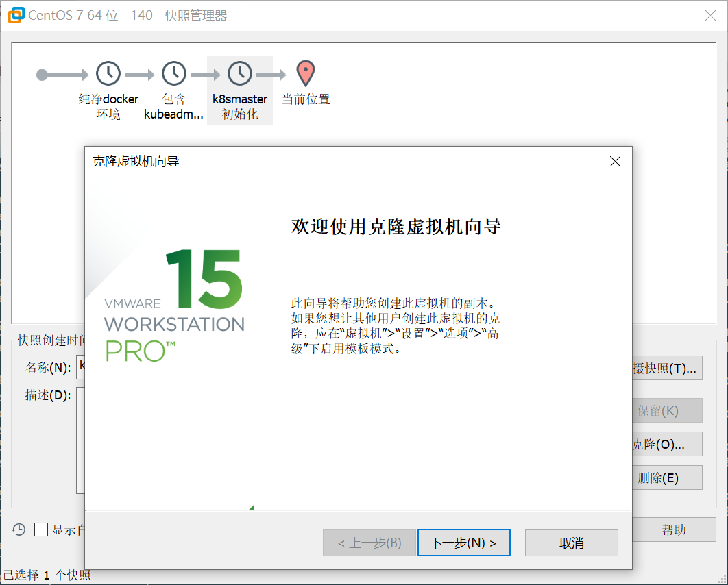Click the 当前位置 red pin marker

tap(305, 73)
